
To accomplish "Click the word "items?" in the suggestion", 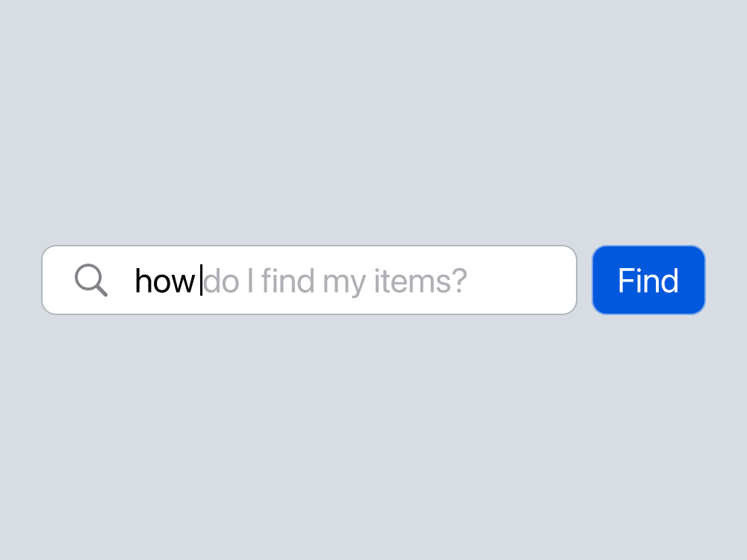I will pyautogui.click(x=420, y=281).
